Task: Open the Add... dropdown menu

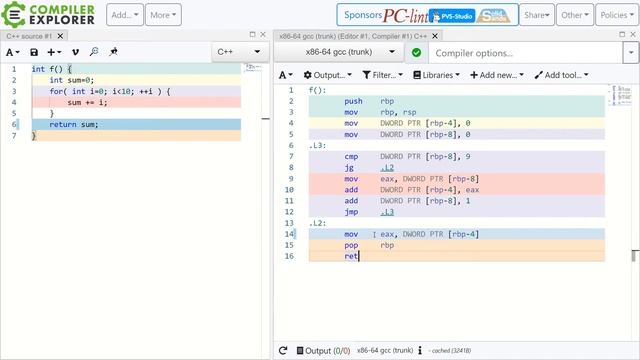Action: click(125, 15)
